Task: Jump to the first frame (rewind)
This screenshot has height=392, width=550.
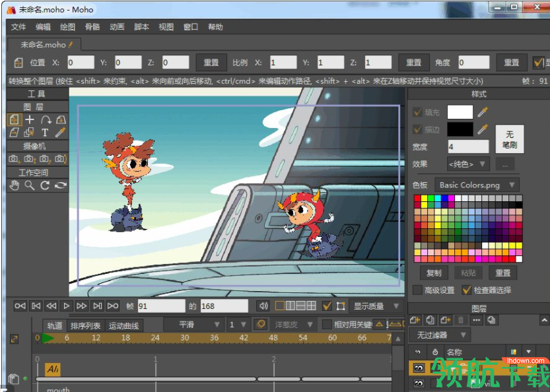Action: coord(20,306)
